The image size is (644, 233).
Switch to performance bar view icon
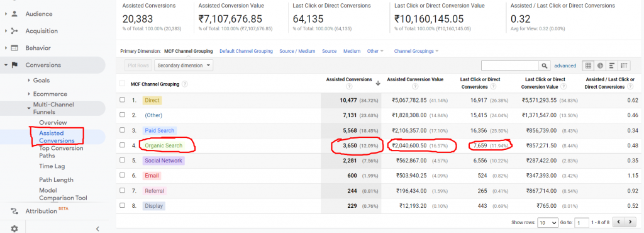tap(612, 65)
